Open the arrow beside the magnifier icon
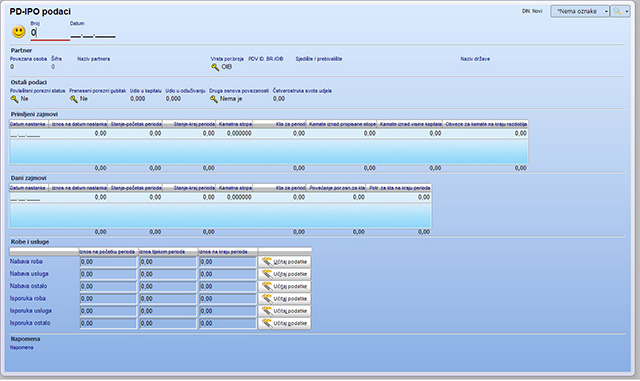 pos(627,11)
